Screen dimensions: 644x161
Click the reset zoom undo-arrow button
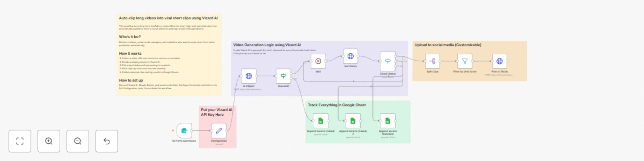pos(107,141)
